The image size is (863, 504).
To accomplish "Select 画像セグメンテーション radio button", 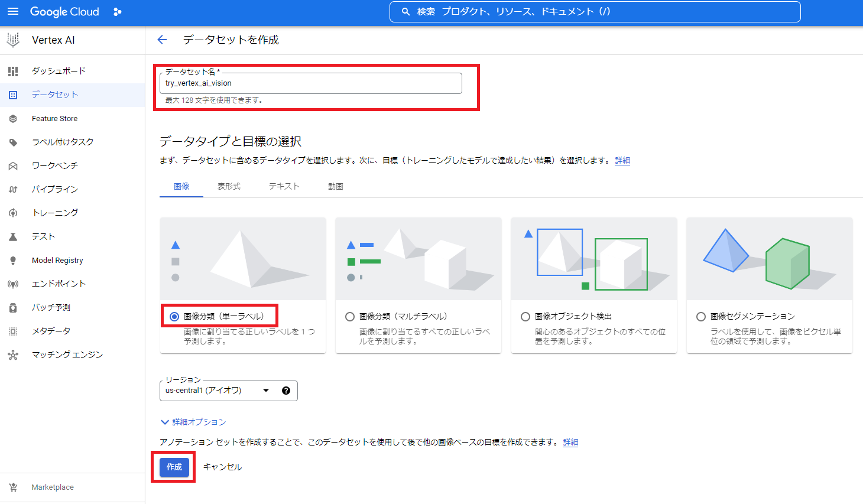I will 701,317.
